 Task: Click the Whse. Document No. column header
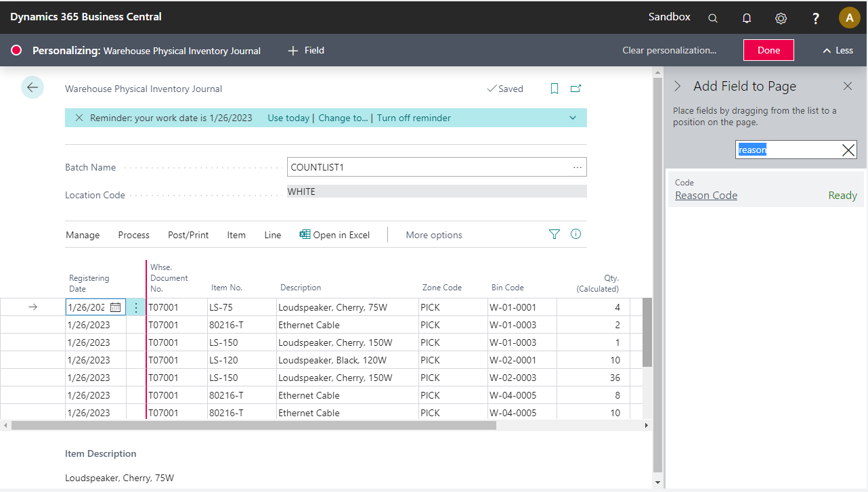[169, 277]
